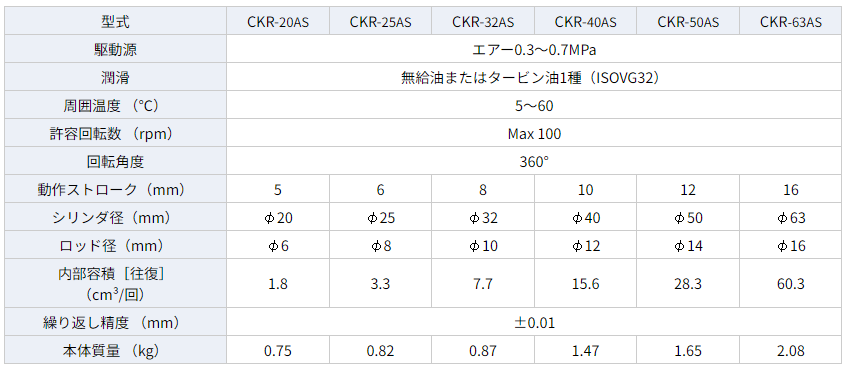This screenshot has height=367, width=845.
Task: Click the 5～60 temperature value
Action: coord(534,106)
